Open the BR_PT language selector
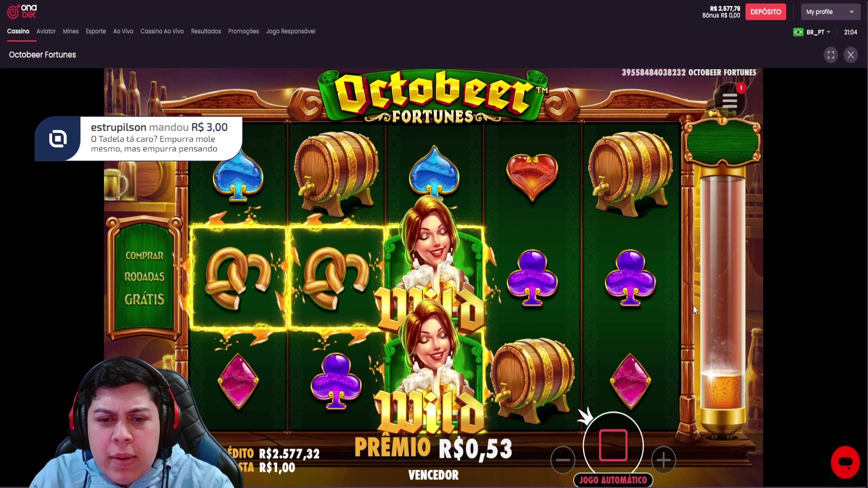Viewport: 868px width, 488px height. click(818, 32)
